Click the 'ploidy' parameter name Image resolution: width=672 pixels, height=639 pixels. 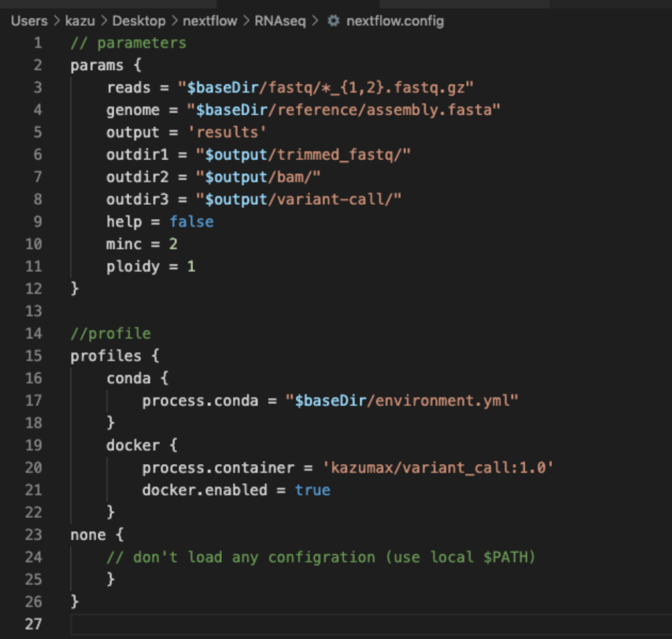point(133,267)
